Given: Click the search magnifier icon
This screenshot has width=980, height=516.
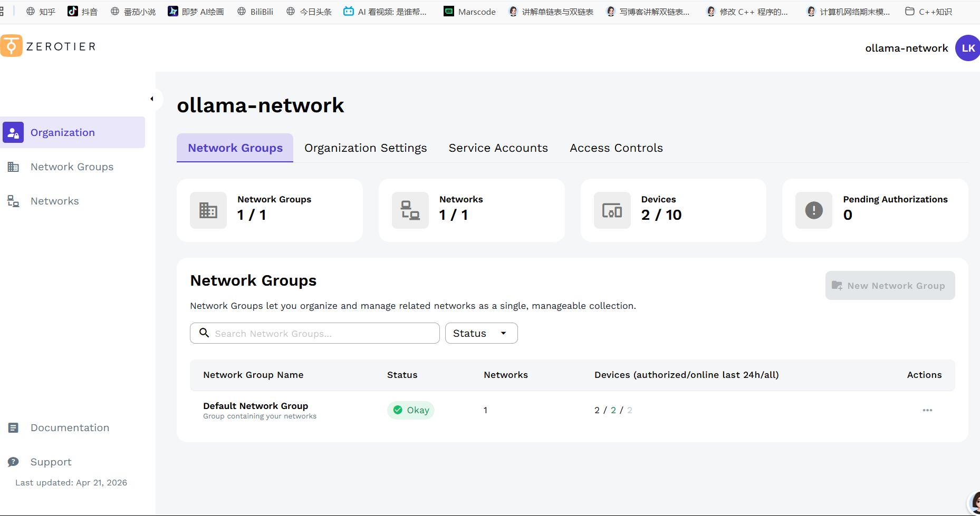Looking at the screenshot, I should tap(204, 333).
